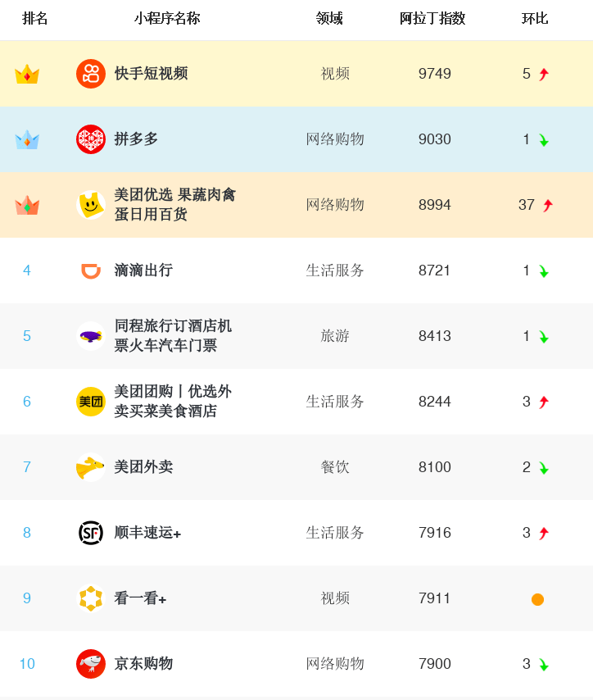
Task: Click the 阿拉丁指数 column header
Action: coord(432,19)
